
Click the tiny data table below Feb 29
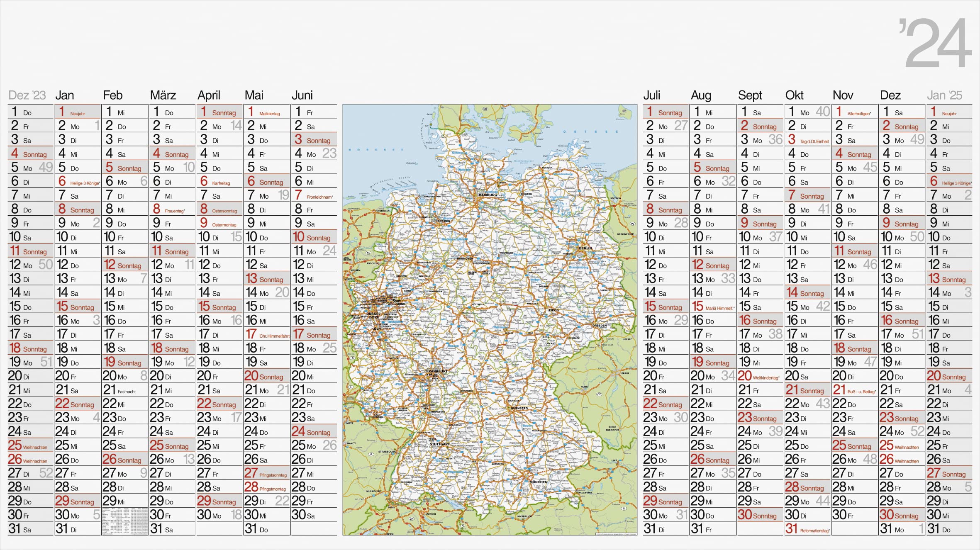click(x=125, y=521)
